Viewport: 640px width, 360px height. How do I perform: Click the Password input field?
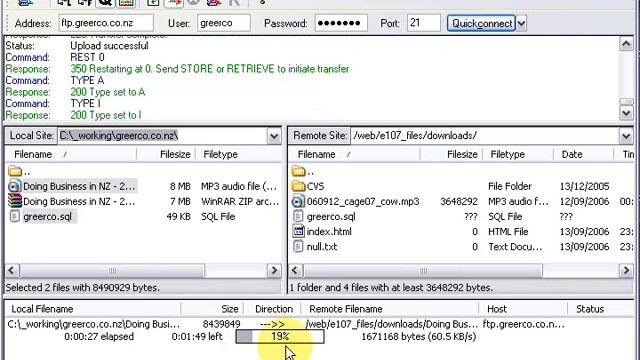[341, 23]
